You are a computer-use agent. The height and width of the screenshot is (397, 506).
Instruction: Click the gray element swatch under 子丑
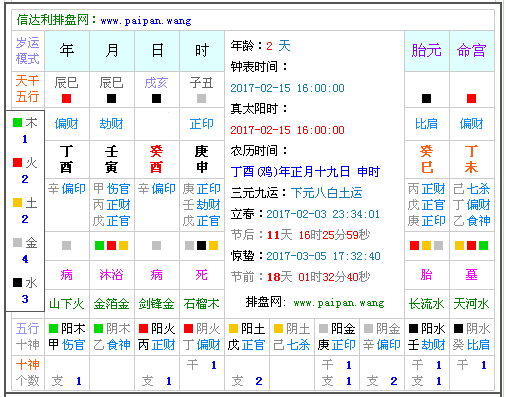click(201, 98)
